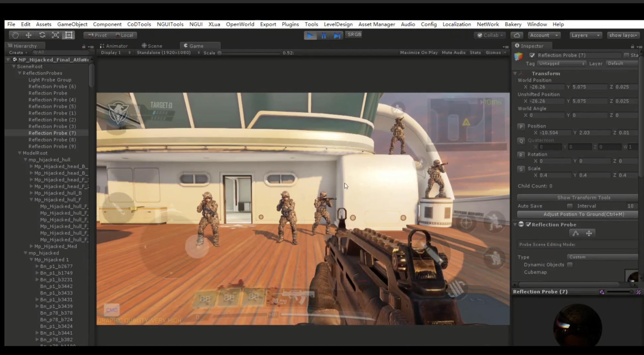Open the cloud services icon
644x355 pixels.
517,35
